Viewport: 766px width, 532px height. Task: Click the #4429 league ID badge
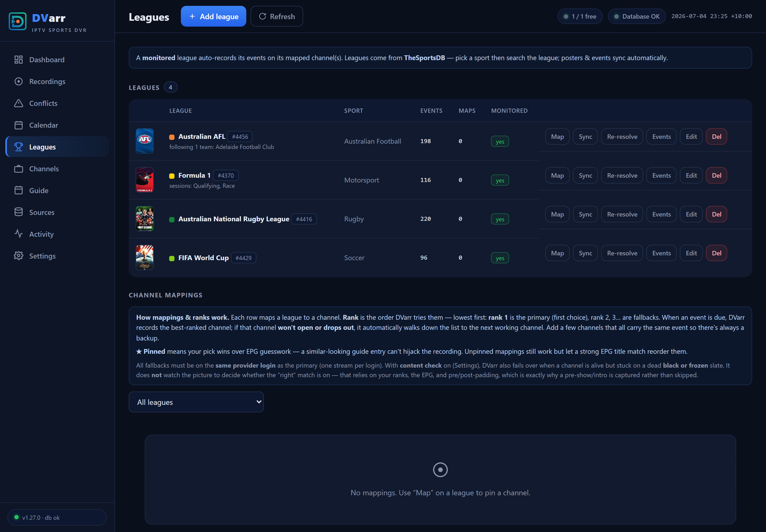click(x=243, y=258)
